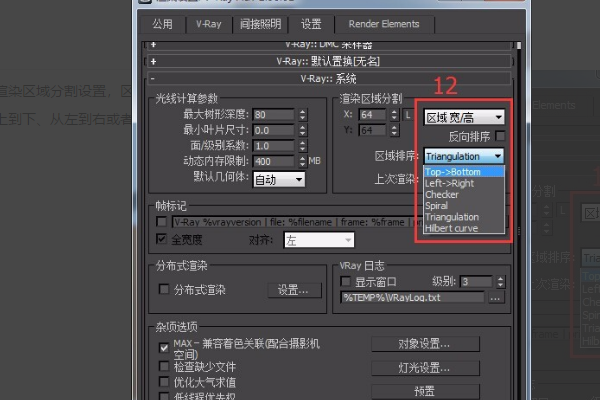Choose Triangulation in the open list
Screen dimensions: 600x400
click(464, 217)
